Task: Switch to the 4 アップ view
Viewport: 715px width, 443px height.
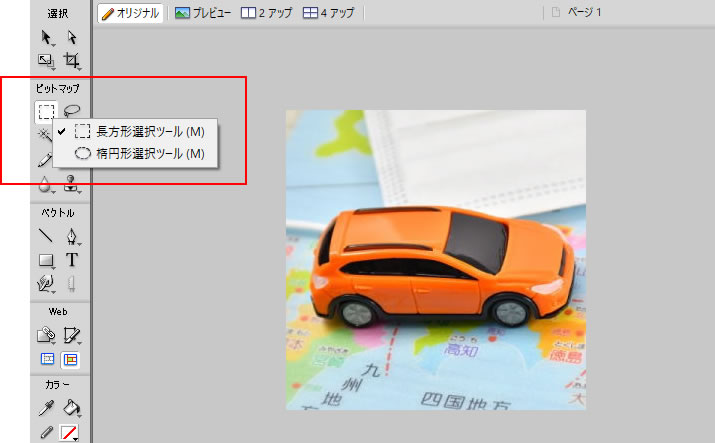Action: 328,13
